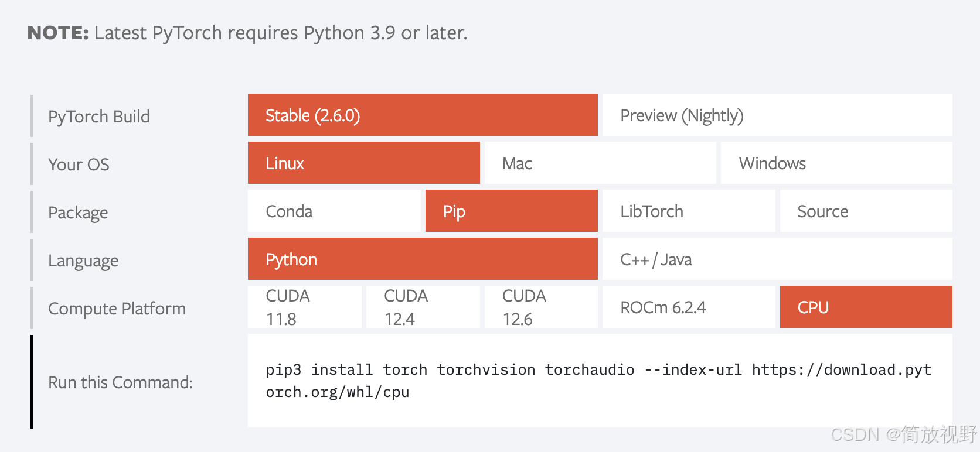Image resolution: width=980 pixels, height=452 pixels.
Task: Click the Compute Platform row label
Action: pyautogui.click(x=117, y=309)
